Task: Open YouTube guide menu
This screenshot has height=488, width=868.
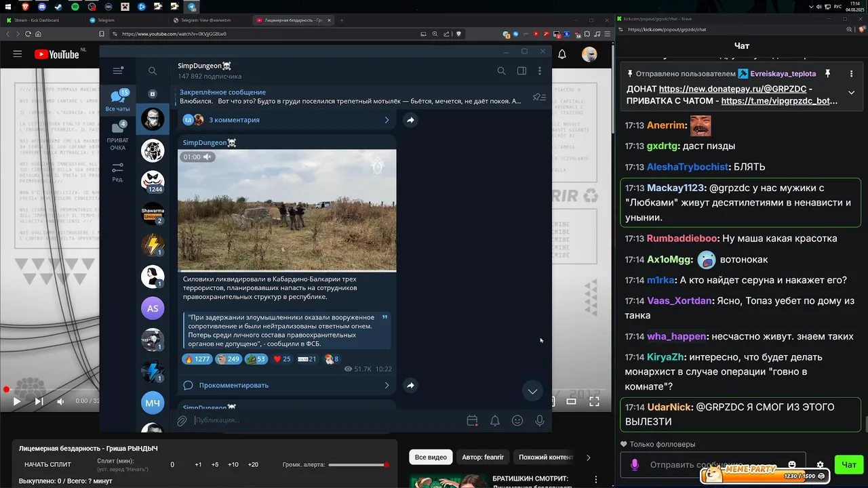Action: 18,54
